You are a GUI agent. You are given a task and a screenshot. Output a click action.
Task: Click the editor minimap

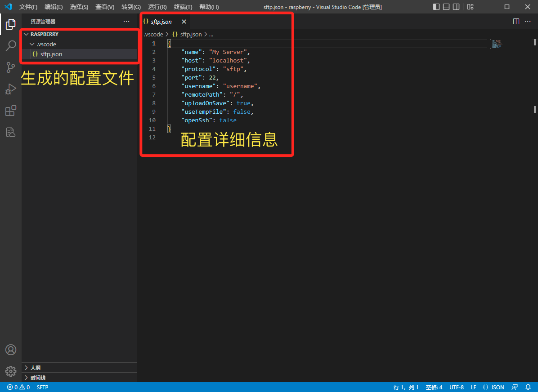[x=497, y=44]
